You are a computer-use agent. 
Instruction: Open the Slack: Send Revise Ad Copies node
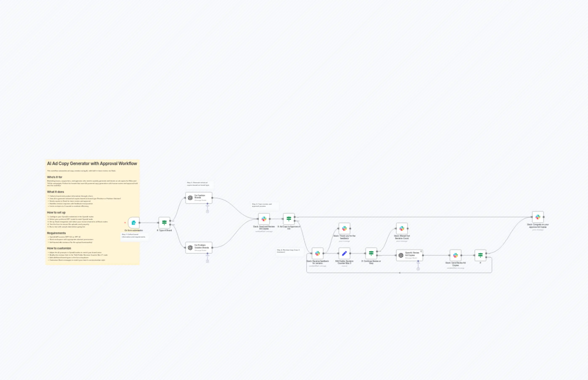(455, 255)
